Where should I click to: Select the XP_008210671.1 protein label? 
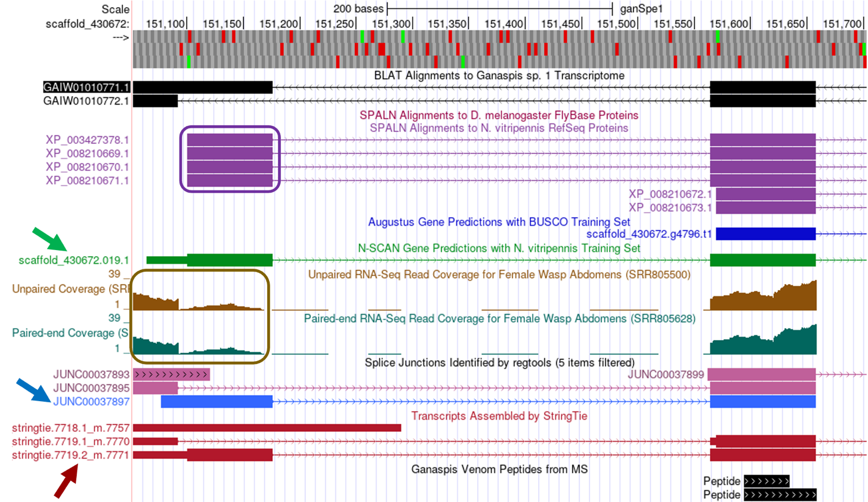click(87, 181)
